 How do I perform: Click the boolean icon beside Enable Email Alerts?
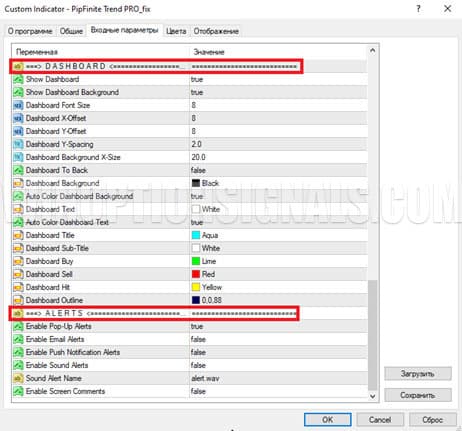pos(18,339)
